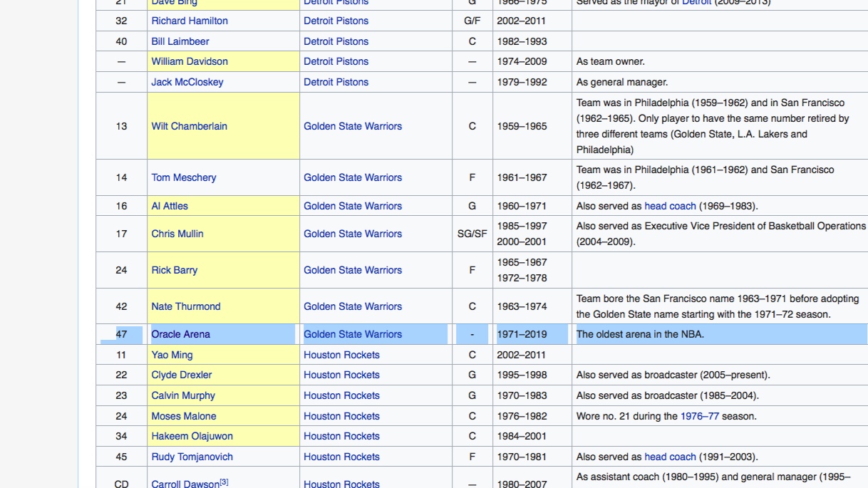Open the Hakeem Olajuwon link

coord(192,436)
